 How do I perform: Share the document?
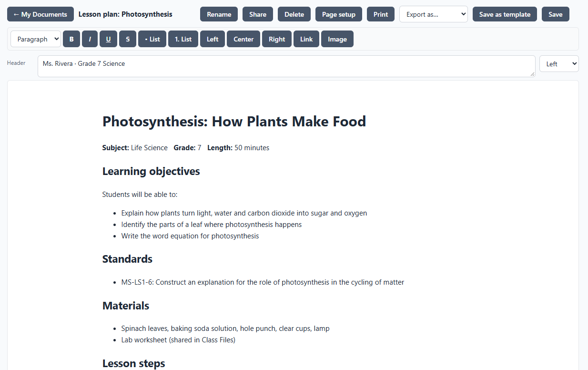[x=258, y=14]
